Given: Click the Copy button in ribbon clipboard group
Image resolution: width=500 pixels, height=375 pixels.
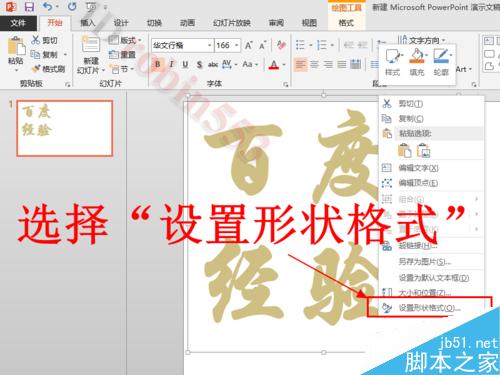Looking at the screenshot, I should point(44,54).
